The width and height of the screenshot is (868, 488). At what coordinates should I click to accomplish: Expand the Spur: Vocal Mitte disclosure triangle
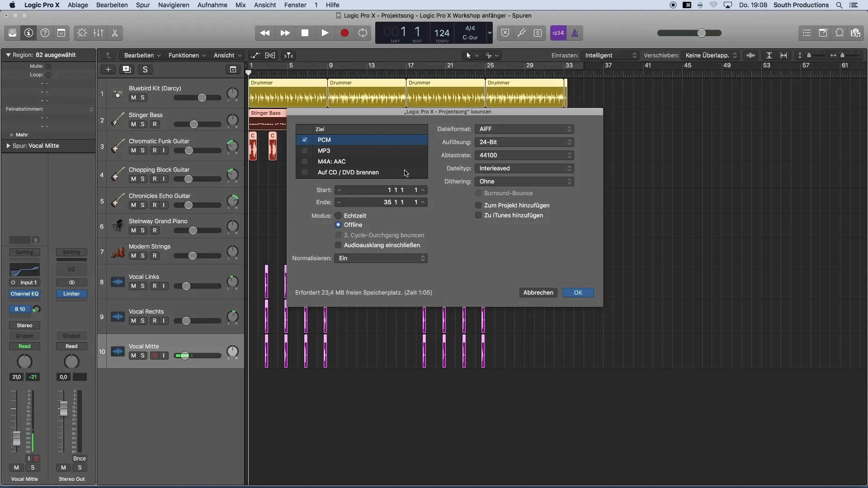click(x=8, y=146)
